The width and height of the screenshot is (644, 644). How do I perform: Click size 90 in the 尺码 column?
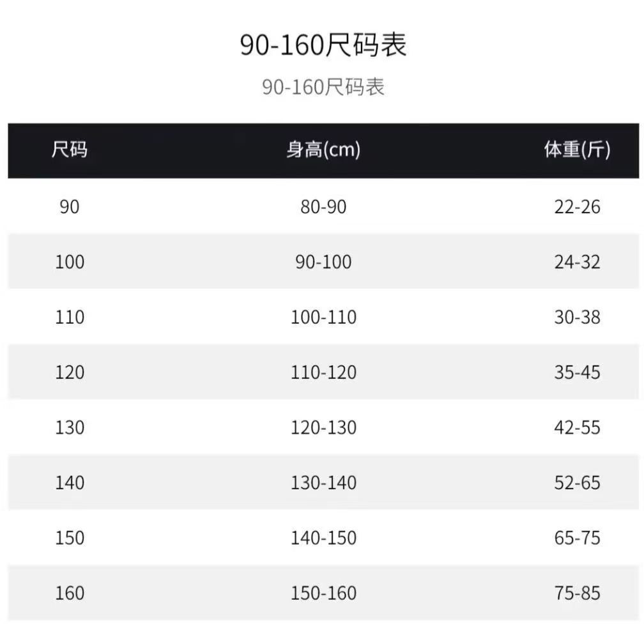coord(70,206)
